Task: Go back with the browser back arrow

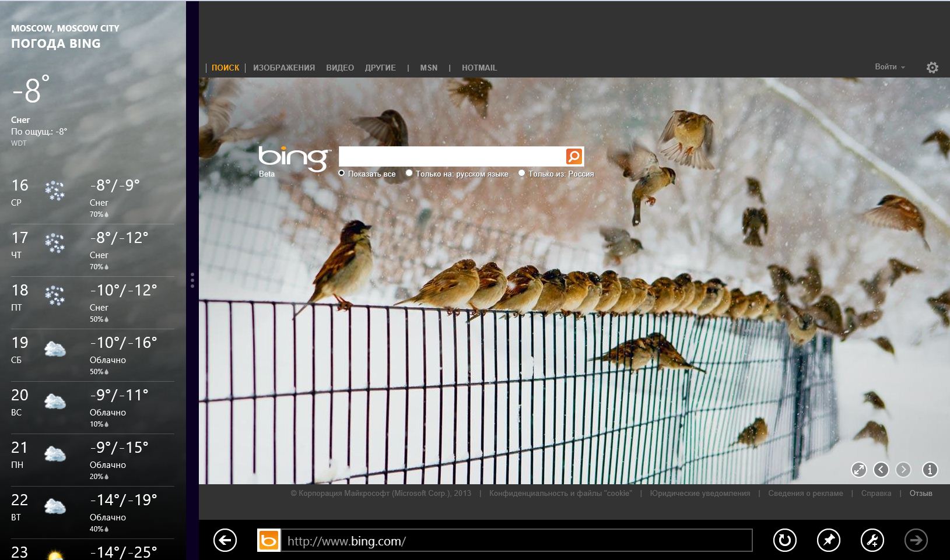Action: [225, 540]
